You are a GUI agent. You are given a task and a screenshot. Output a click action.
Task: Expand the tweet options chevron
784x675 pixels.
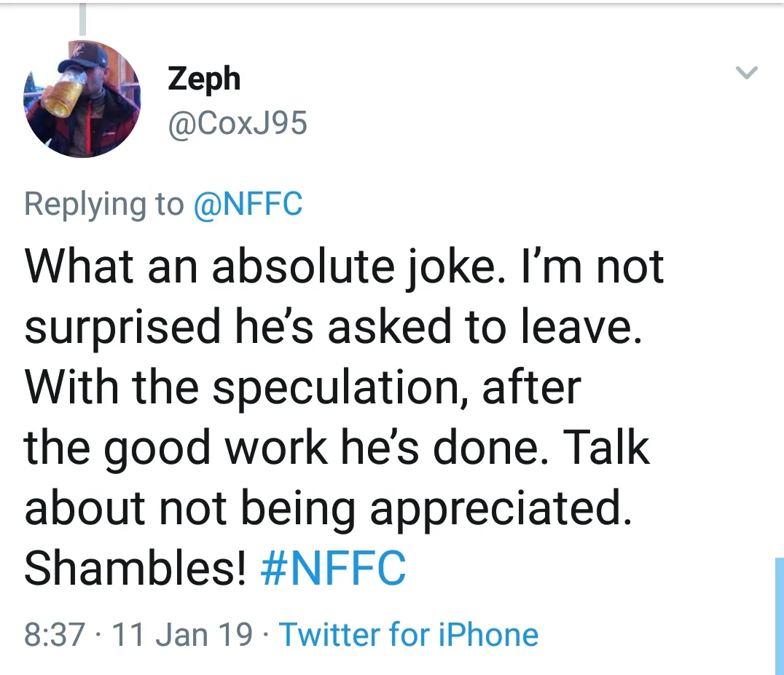pyautogui.click(x=748, y=73)
